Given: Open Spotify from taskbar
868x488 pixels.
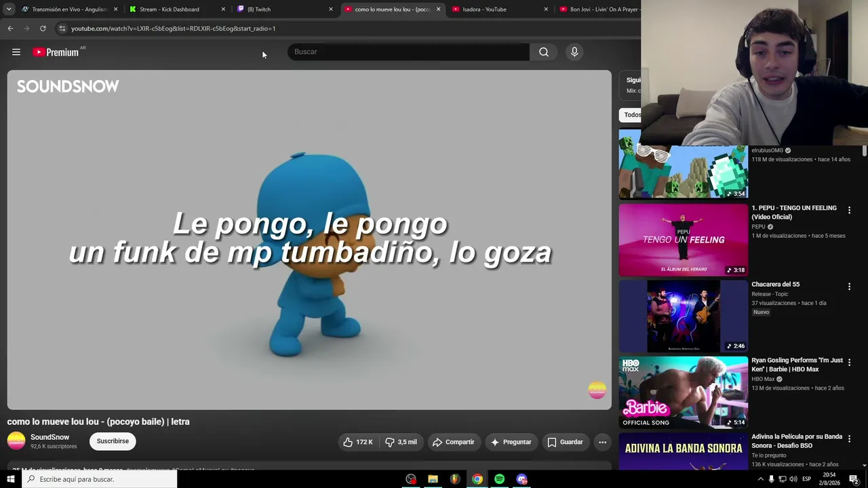Looking at the screenshot, I should tap(499, 479).
